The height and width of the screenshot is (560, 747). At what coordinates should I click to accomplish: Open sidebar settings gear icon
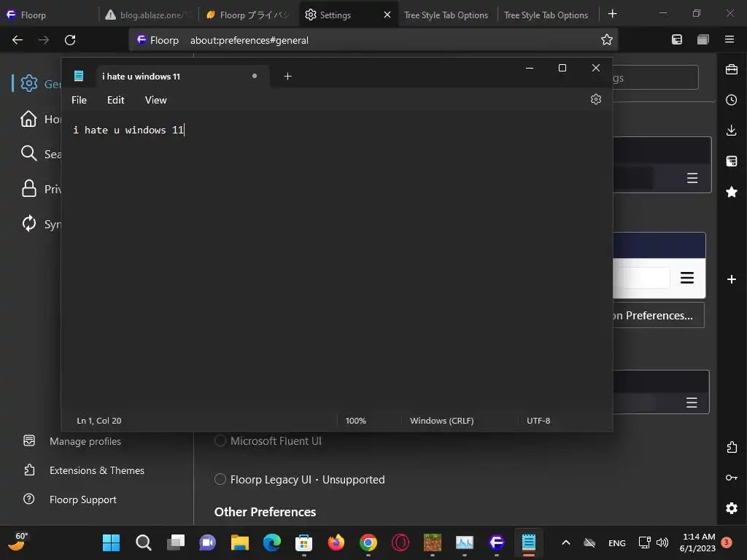coord(731,508)
